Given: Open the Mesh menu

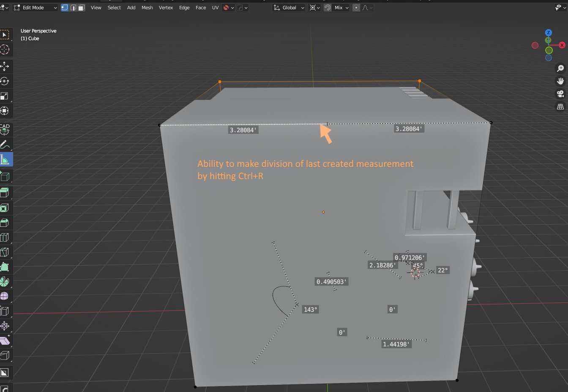Looking at the screenshot, I should click(147, 8).
